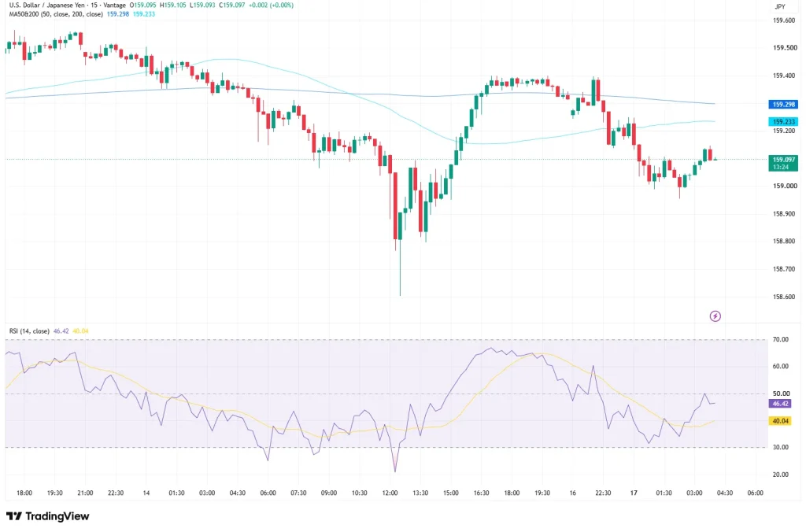Select the MA50&200 indicator legend
Viewport: 806px width, 532px height.
(x=56, y=14)
